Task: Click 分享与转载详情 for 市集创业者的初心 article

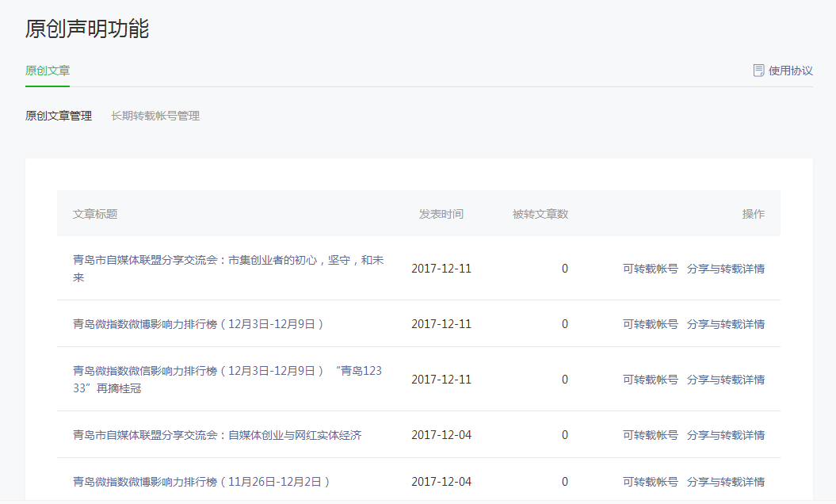Action: 725,269
